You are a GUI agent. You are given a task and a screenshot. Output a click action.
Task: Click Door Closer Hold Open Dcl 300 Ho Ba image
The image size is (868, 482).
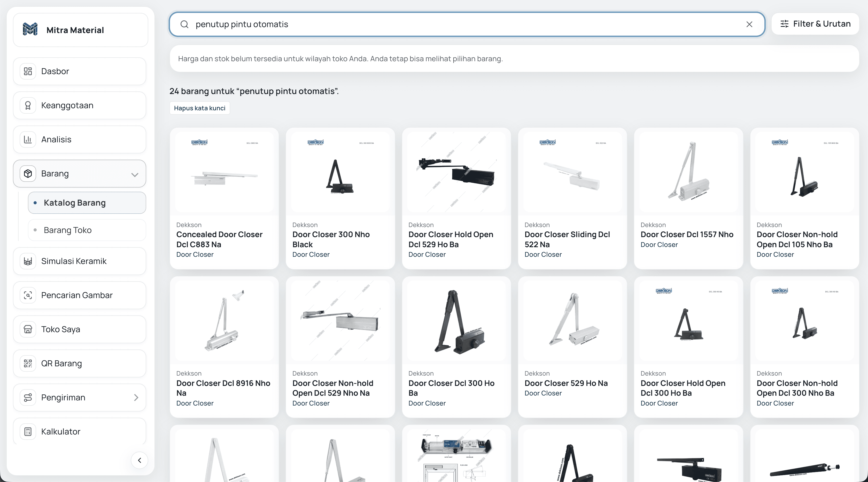(x=688, y=321)
